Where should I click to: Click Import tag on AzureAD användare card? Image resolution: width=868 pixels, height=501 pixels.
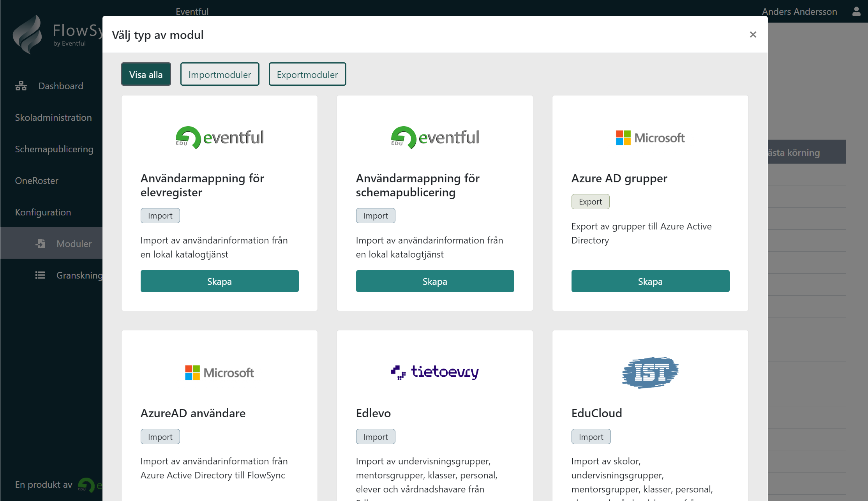point(160,437)
